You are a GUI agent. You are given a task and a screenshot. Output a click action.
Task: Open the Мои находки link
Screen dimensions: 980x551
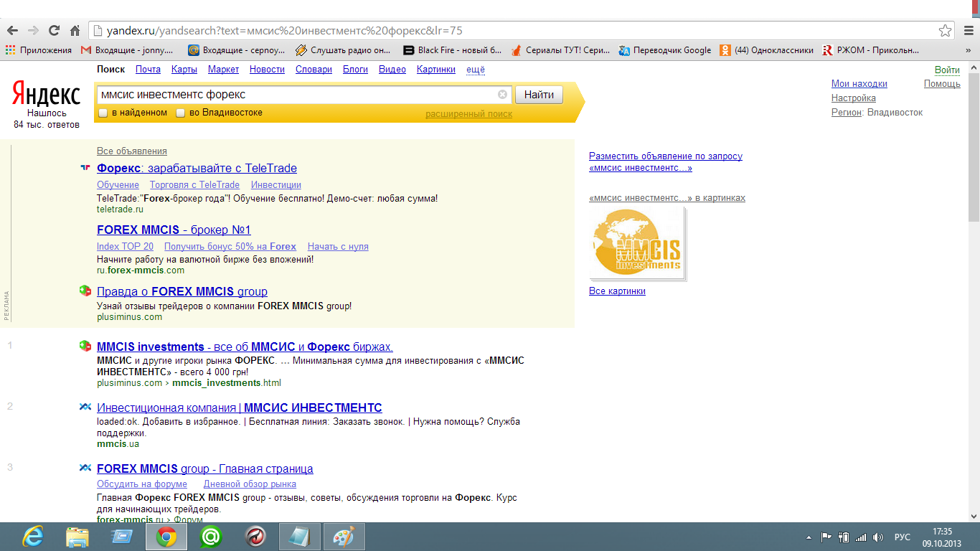pyautogui.click(x=859, y=84)
